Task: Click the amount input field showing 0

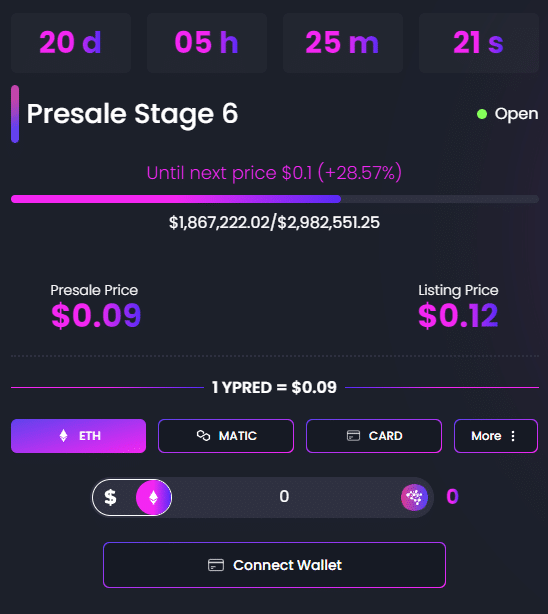Action: click(284, 497)
